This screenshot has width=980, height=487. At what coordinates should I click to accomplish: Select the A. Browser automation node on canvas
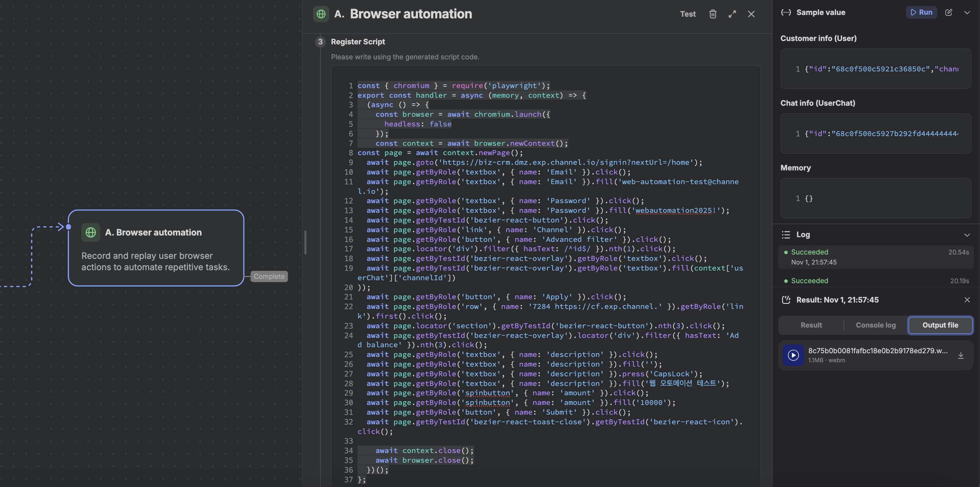156,248
